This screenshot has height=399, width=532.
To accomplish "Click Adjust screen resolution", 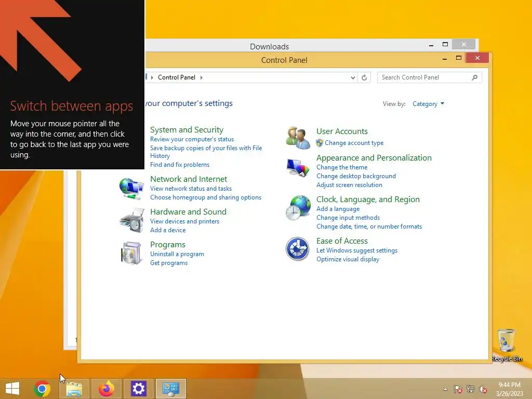I will pyautogui.click(x=349, y=185).
